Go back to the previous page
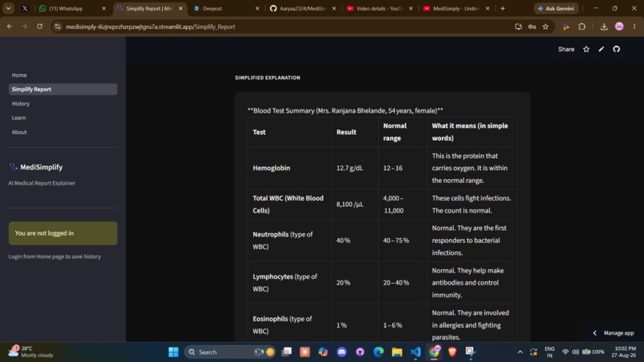Image resolution: width=644 pixels, height=362 pixels. 10,26
